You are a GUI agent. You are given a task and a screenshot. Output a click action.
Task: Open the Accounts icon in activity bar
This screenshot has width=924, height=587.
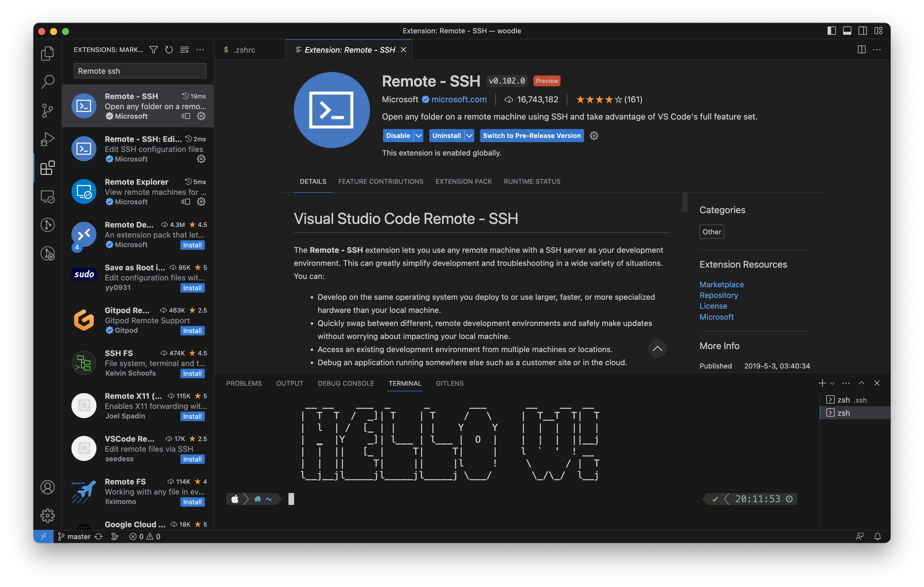point(47,487)
